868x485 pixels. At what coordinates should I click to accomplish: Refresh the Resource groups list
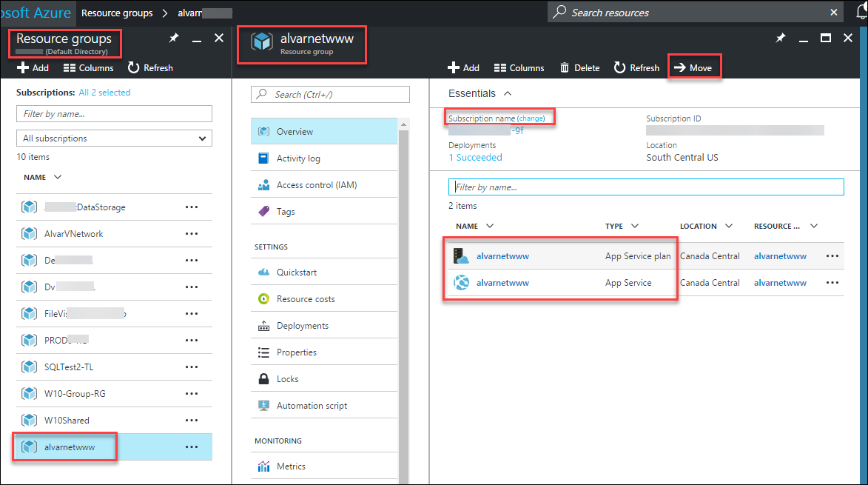(x=150, y=67)
